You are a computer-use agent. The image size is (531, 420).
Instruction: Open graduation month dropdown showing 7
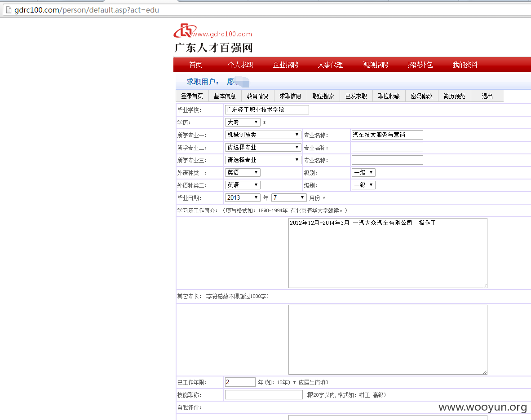(x=289, y=197)
